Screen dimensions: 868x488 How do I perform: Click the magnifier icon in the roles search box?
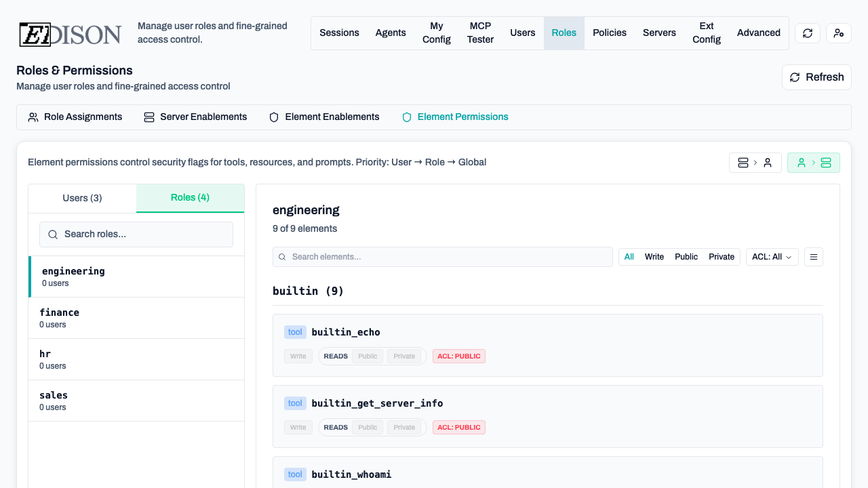pos(53,235)
